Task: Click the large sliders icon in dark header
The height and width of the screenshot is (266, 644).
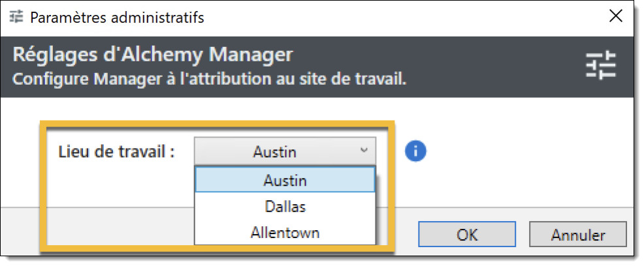Action: (601, 66)
